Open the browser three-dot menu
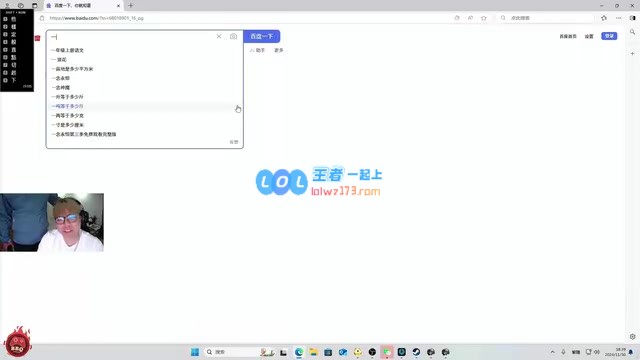 coord(619,18)
